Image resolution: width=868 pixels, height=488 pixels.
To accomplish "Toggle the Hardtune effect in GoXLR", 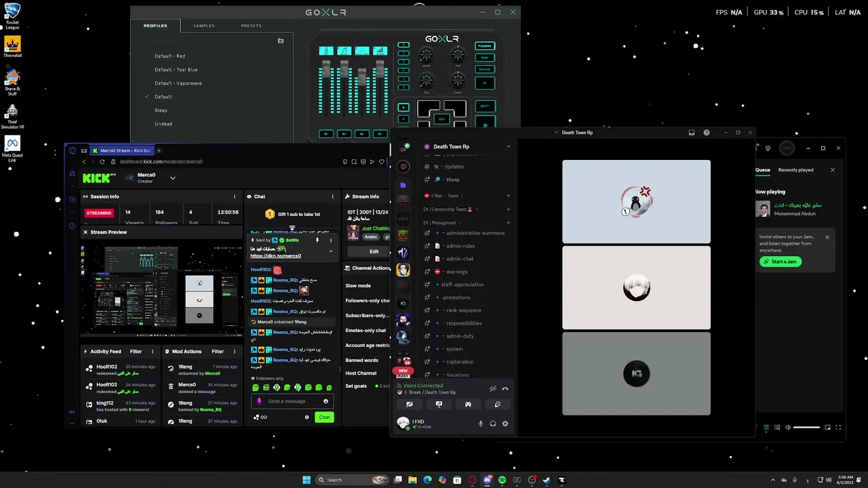I will point(486,69).
